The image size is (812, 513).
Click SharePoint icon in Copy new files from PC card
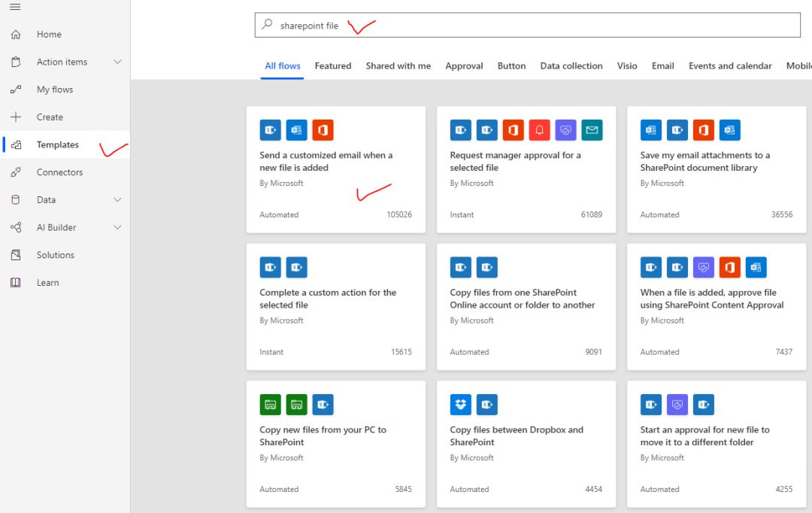coord(323,405)
